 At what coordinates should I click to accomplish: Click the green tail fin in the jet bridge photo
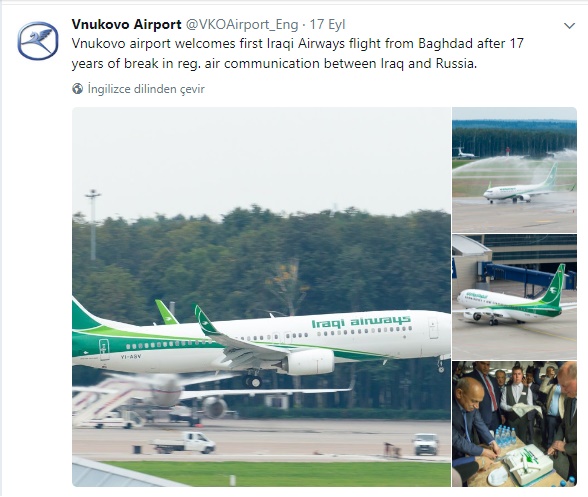(x=554, y=285)
